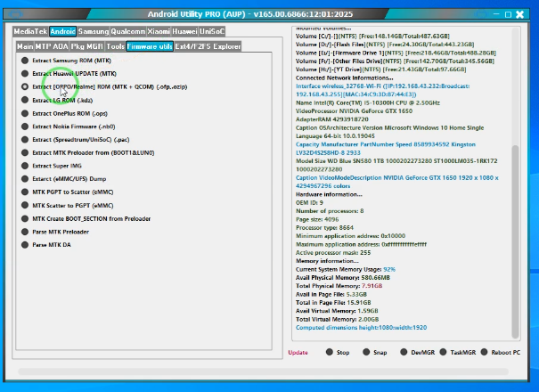
Task: Click the Stop button
Action: [x=338, y=352]
